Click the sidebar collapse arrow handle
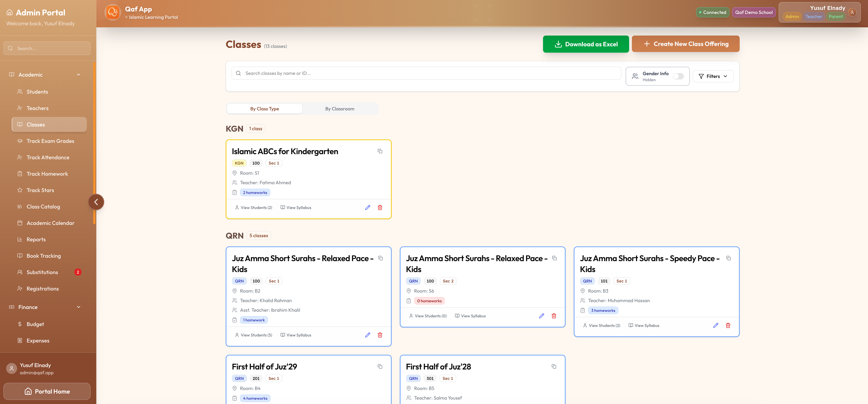This screenshot has width=868, height=404. pyautogui.click(x=96, y=201)
